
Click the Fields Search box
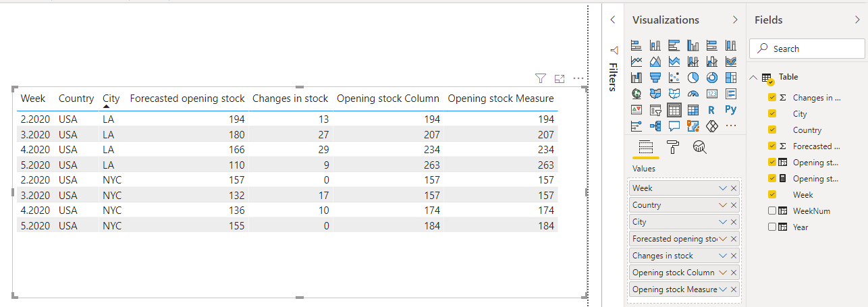pos(807,49)
